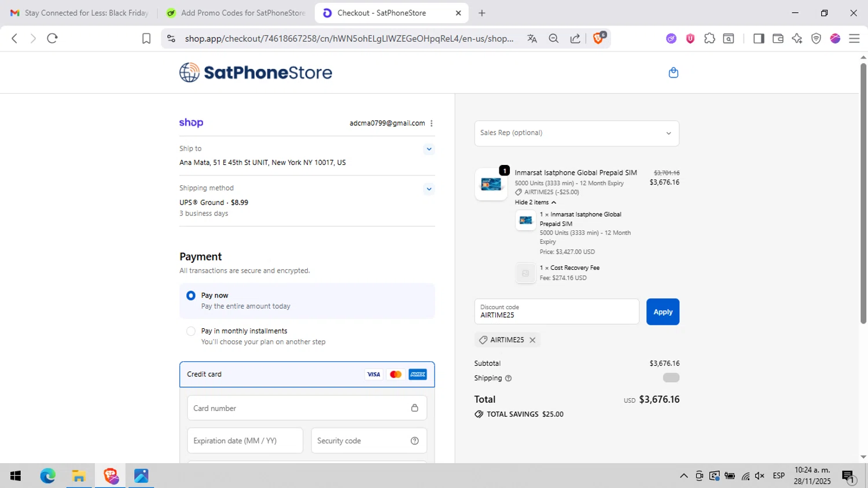Click the Cost Recovery Fee thumbnail
Screen dimensions: 868x488
pos(525,273)
